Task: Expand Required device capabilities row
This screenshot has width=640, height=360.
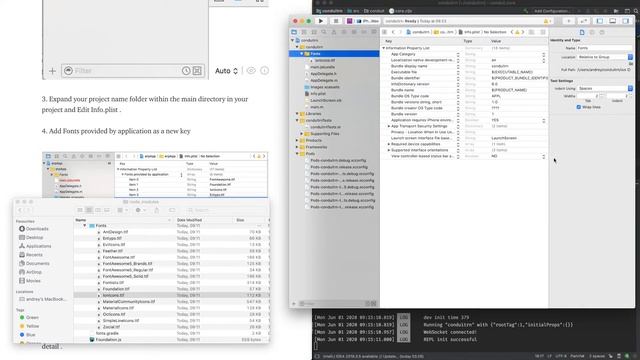Action: point(389,144)
